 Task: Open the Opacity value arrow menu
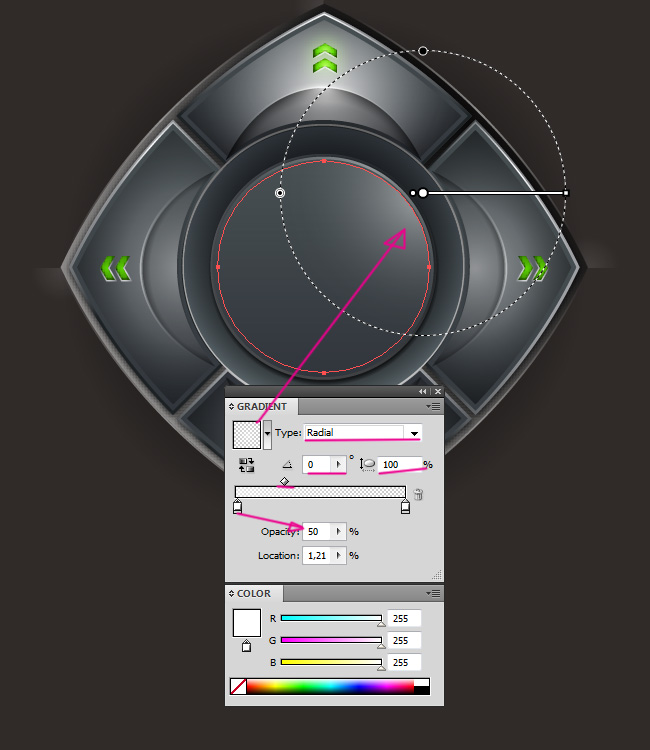point(340,532)
